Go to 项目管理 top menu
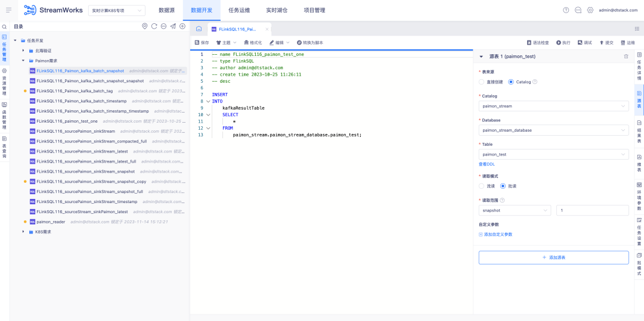The width and height of the screenshot is (644, 321). tap(314, 10)
